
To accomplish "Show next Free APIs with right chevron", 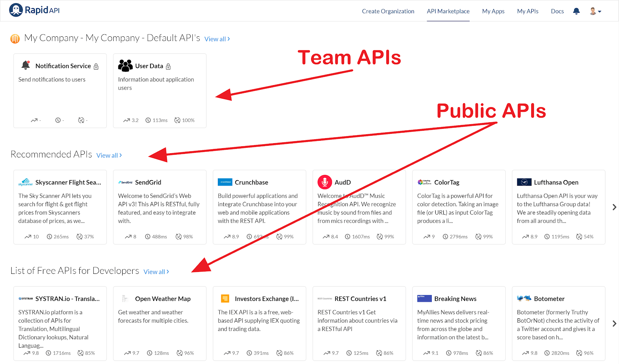I will pyautogui.click(x=614, y=323).
